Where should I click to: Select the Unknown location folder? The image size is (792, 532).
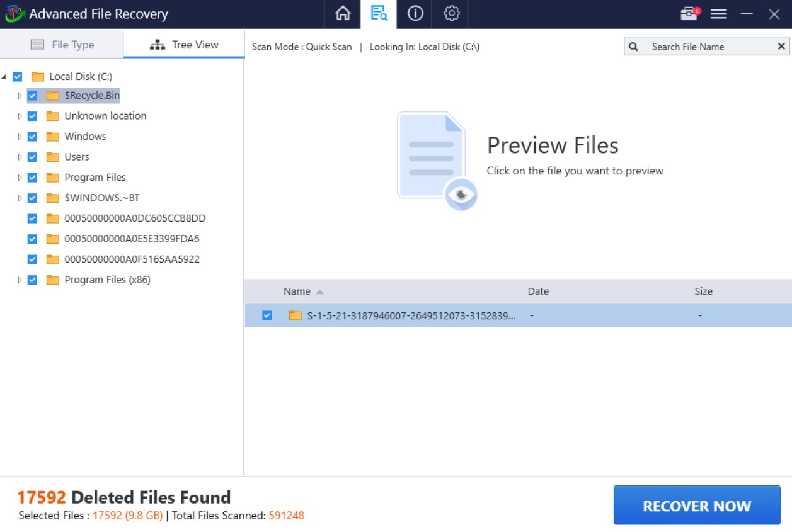click(x=105, y=116)
